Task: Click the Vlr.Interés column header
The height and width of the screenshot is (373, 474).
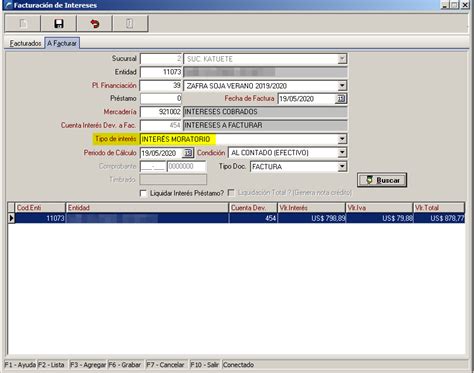Action: tap(311, 208)
